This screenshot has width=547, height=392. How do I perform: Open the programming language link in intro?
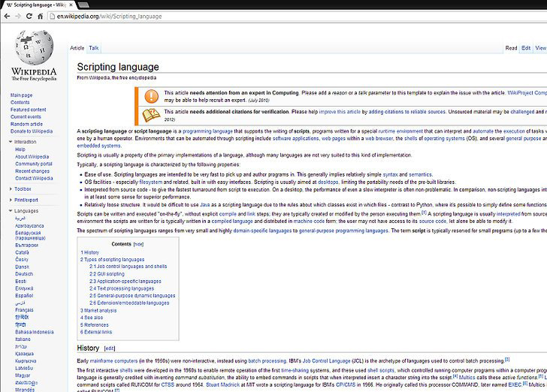(x=207, y=131)
